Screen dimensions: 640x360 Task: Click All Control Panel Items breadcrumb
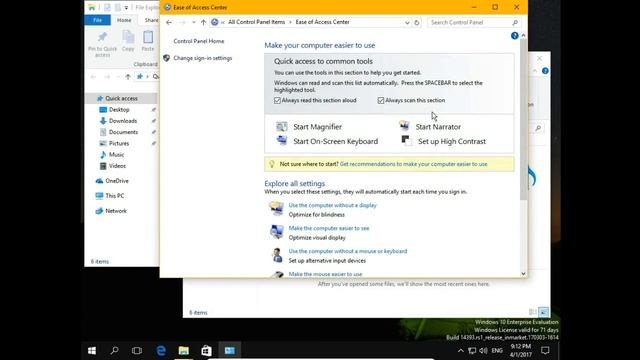tap(256, 22)
